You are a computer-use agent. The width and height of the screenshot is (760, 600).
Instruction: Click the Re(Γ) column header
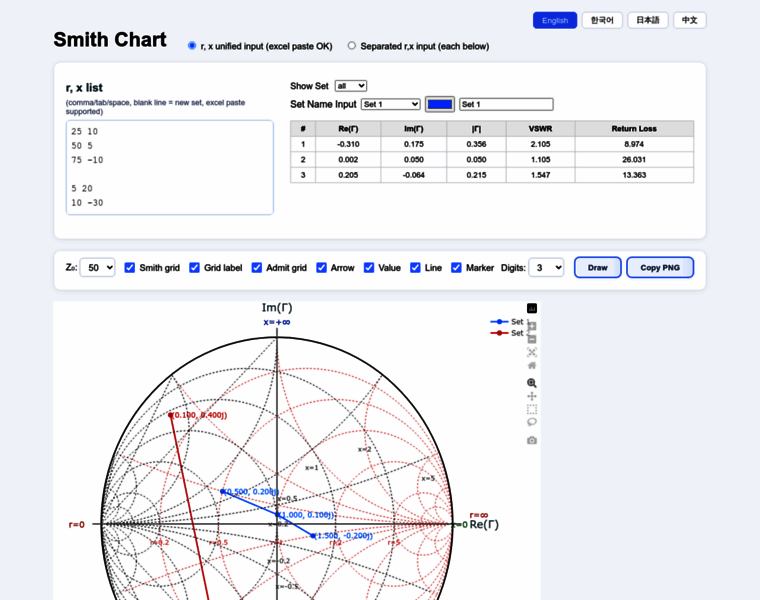(x=348, y=129)
